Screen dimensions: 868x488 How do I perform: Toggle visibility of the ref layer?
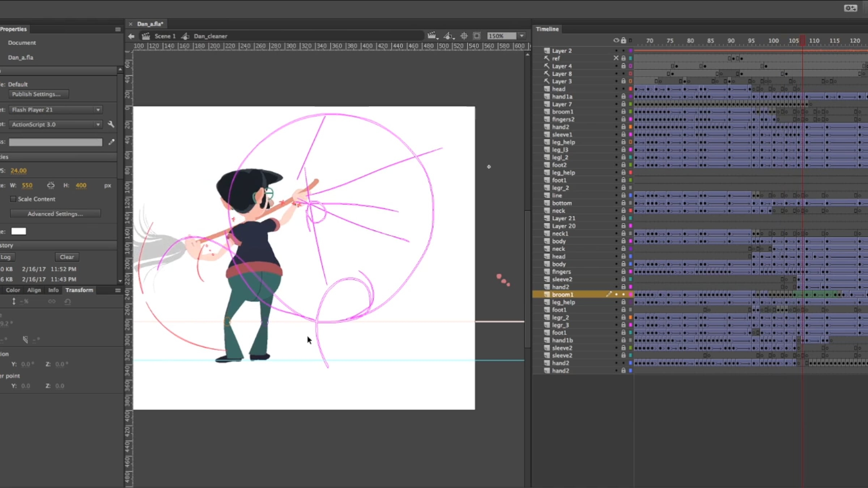coord(616,58)
